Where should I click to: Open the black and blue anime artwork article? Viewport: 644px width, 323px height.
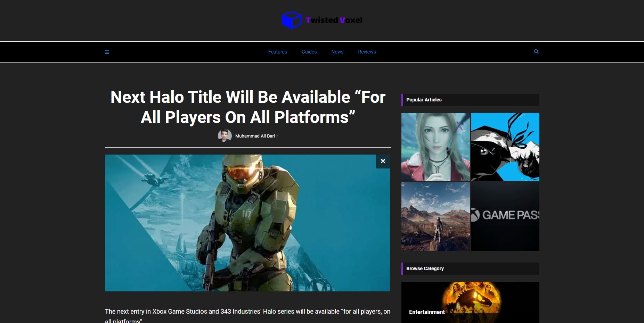click(x=505, y=147)
